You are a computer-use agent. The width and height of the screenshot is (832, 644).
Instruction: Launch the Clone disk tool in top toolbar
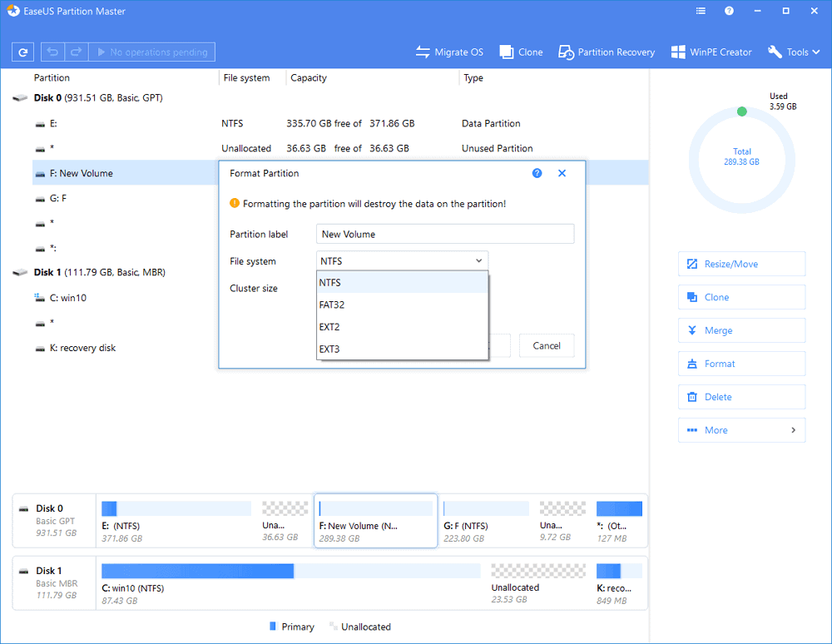click(x=521, y=52)
